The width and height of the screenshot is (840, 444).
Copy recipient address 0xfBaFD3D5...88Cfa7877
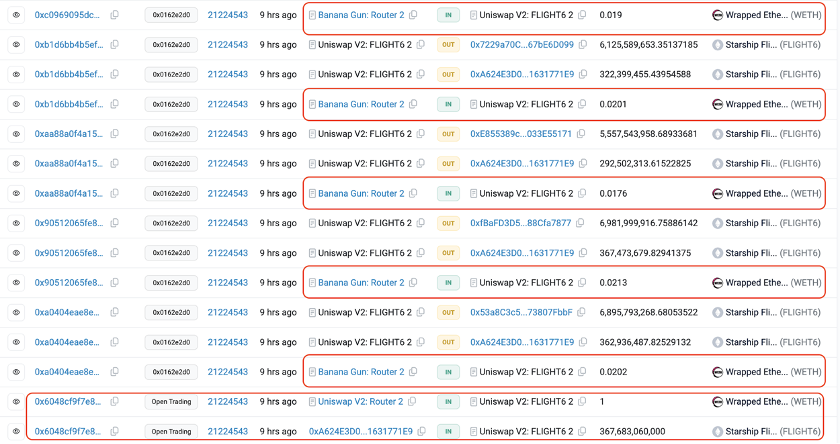(x=580, y=223)
